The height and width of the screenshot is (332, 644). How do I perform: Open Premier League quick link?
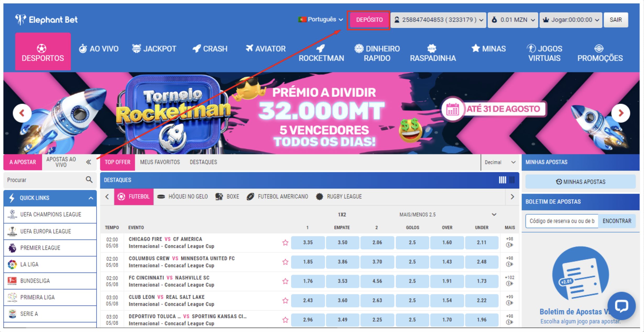pyautogui.click(x=50, y=248)
